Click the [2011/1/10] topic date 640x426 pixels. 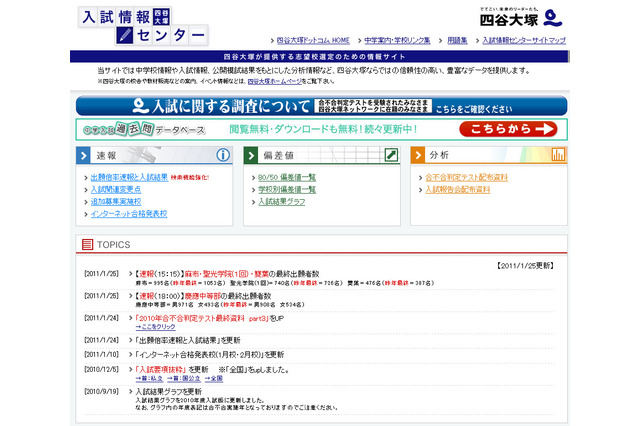[x=101, y=354]
